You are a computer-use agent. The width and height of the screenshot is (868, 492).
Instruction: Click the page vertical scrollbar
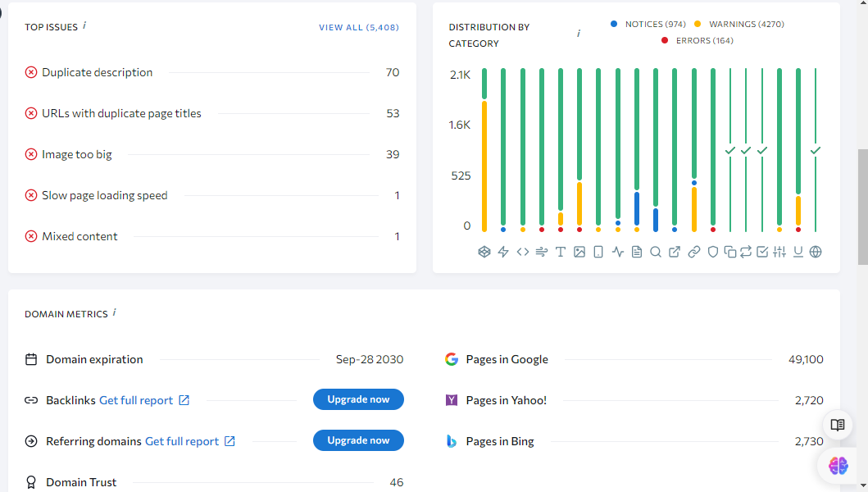coord(862,205)
